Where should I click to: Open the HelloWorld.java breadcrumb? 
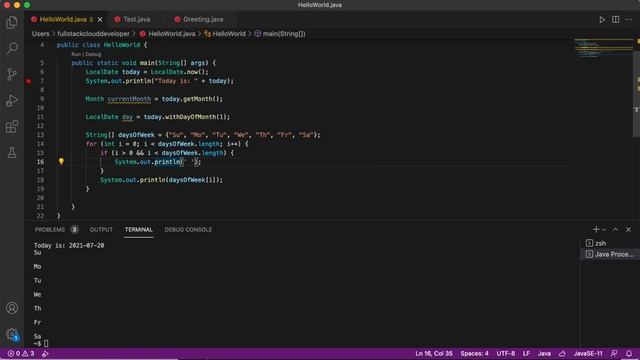coord(167,34)
